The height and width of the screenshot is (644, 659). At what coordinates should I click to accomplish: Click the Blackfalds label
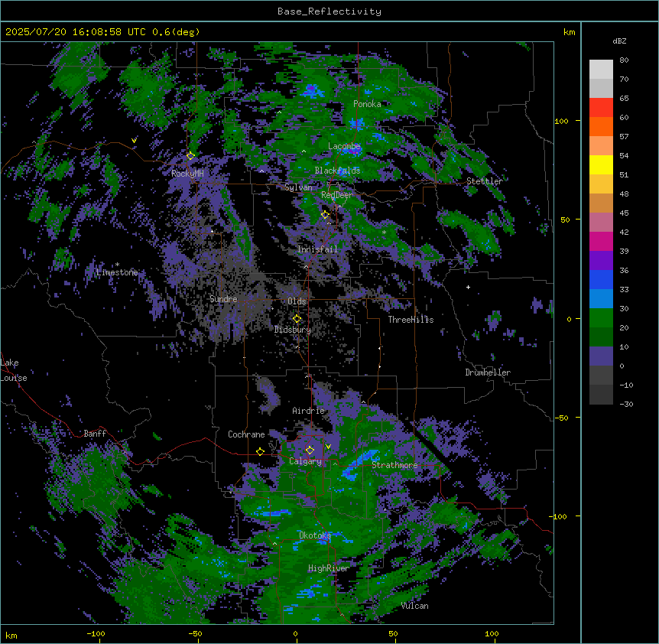[x=337, y=171]
